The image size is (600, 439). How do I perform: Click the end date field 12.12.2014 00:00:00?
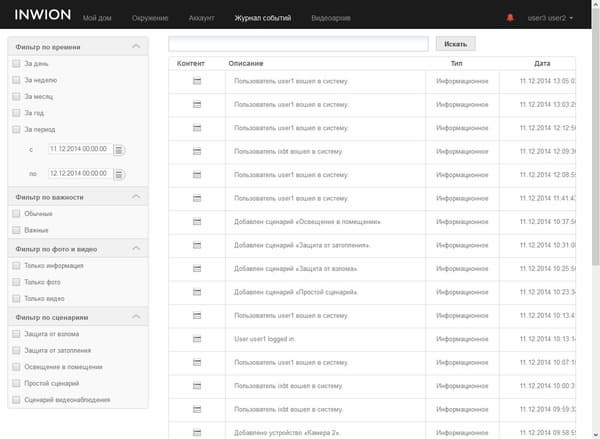tap(80, 173)
